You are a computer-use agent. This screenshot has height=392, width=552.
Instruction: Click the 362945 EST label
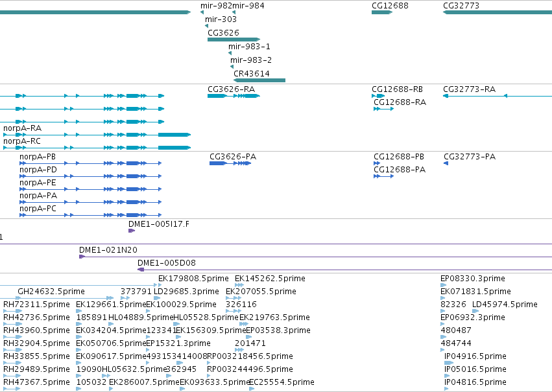(x=181, y=370)
